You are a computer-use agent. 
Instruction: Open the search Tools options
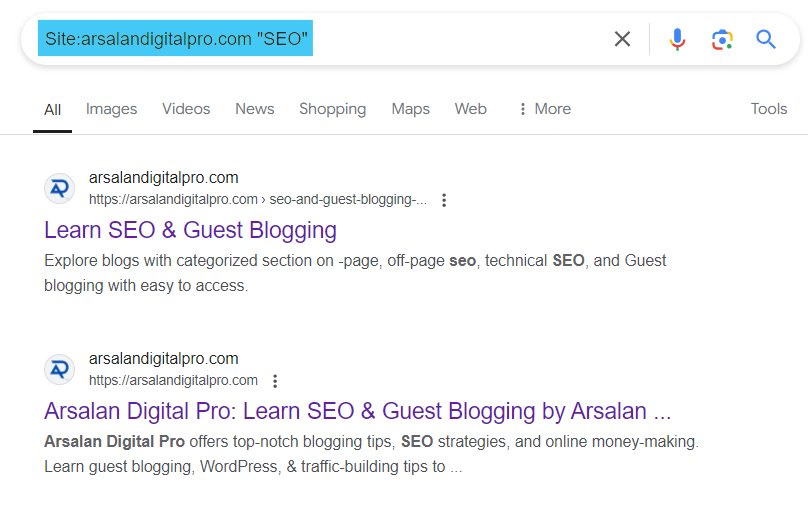tap(768, 109)
